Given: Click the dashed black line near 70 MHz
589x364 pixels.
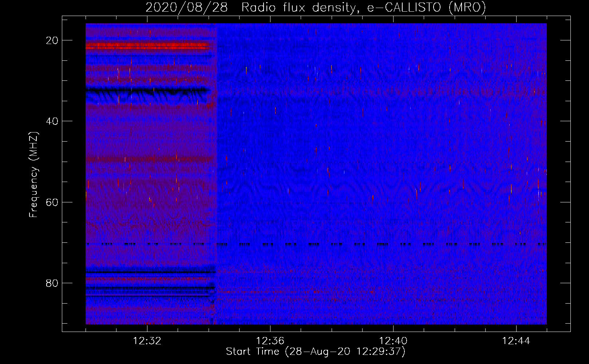Looking at the screenshot, I should [316, 244].
